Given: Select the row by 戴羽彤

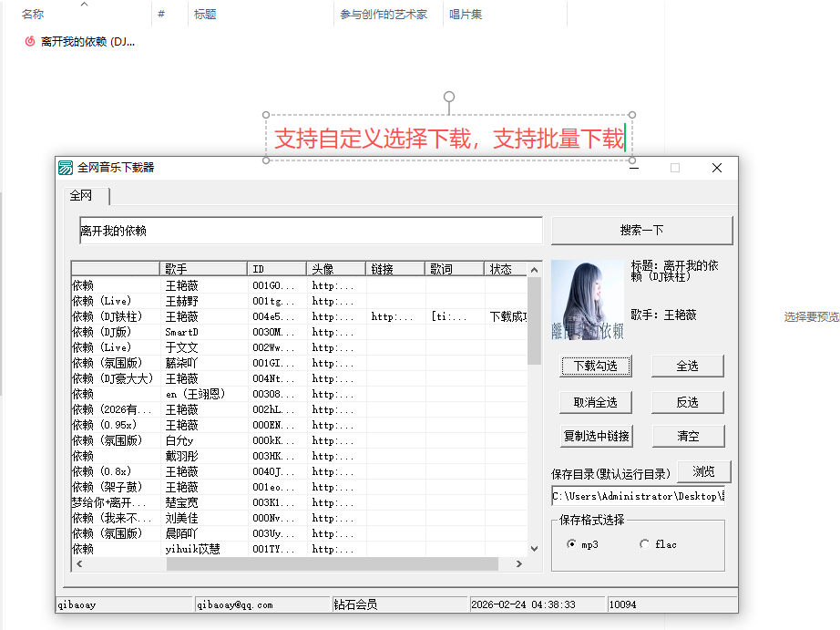Looking at the screenshot, I should pos(300,456).
